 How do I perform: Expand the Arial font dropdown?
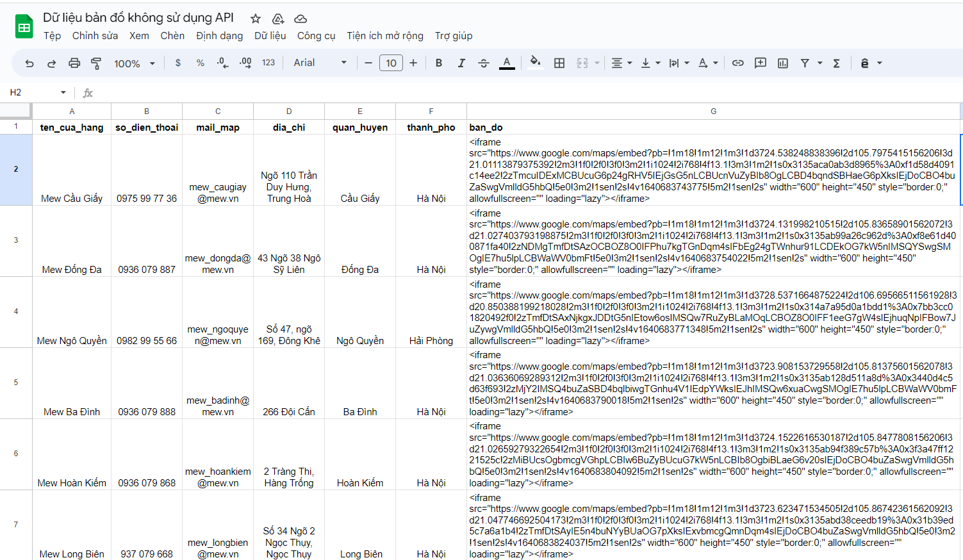pyautogui.click(x=320, y=63)
